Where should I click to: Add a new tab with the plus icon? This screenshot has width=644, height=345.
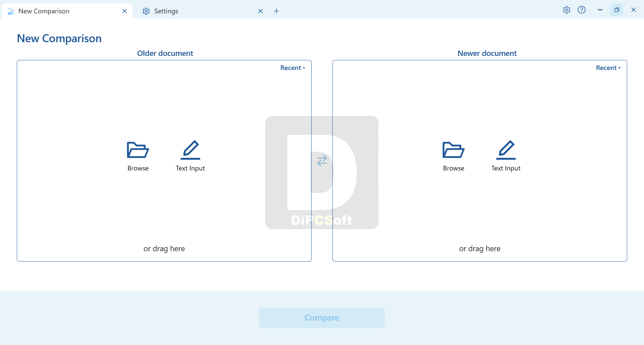click(276, 11)
